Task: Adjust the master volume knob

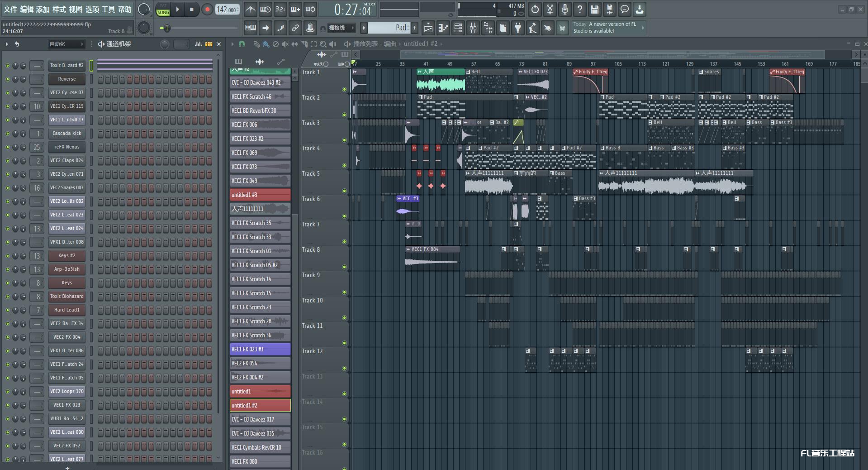Action: click(x=144, y=9)
